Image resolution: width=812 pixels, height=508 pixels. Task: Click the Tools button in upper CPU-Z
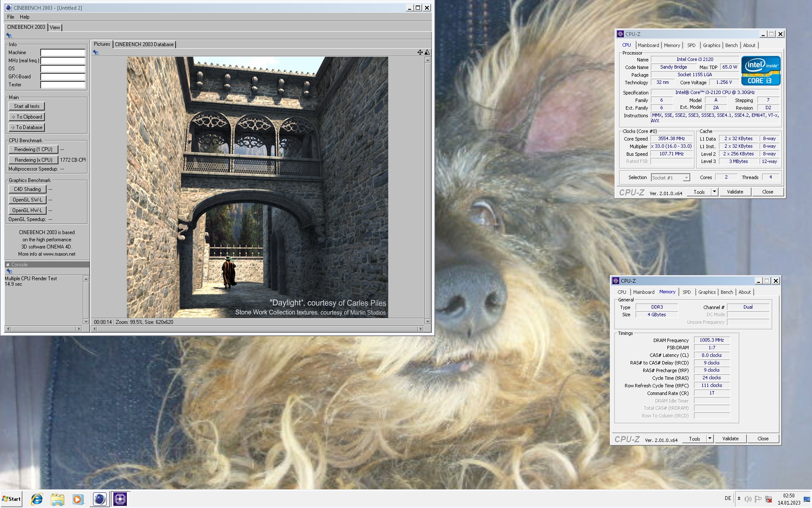point(700,192)
